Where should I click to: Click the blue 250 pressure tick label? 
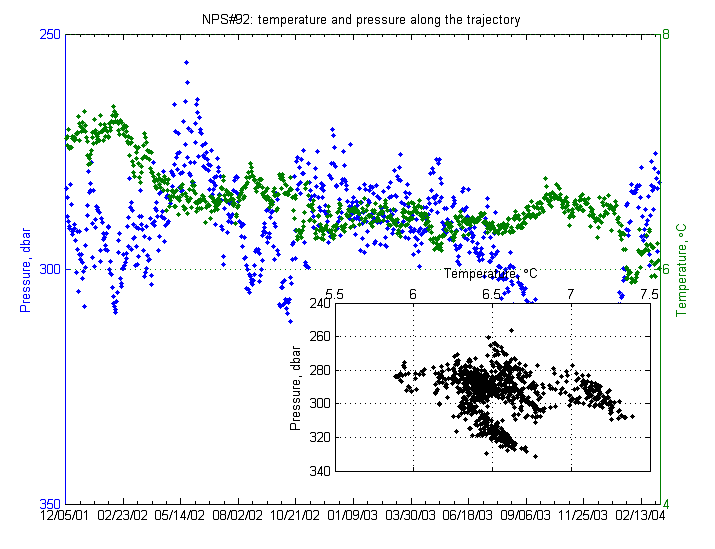coord(50,34)
